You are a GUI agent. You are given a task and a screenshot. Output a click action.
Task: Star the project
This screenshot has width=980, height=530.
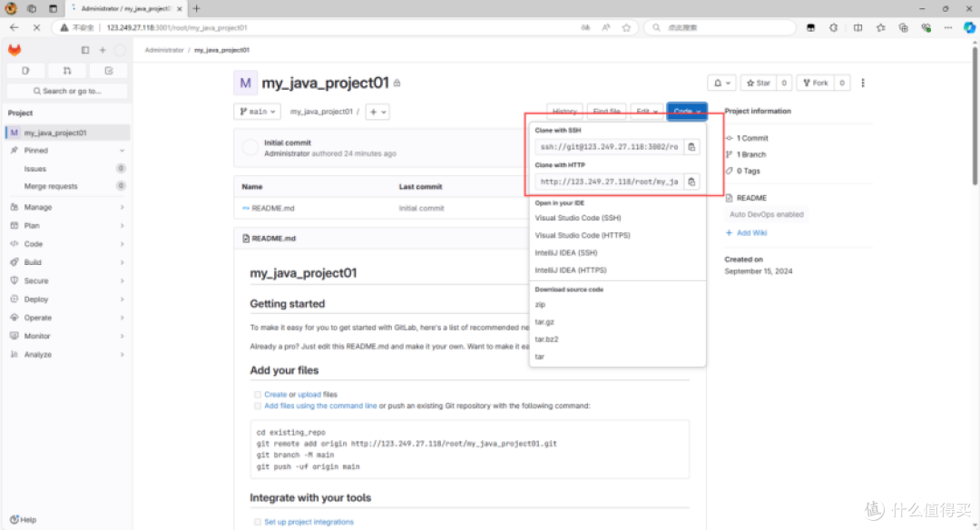point(758,83)
